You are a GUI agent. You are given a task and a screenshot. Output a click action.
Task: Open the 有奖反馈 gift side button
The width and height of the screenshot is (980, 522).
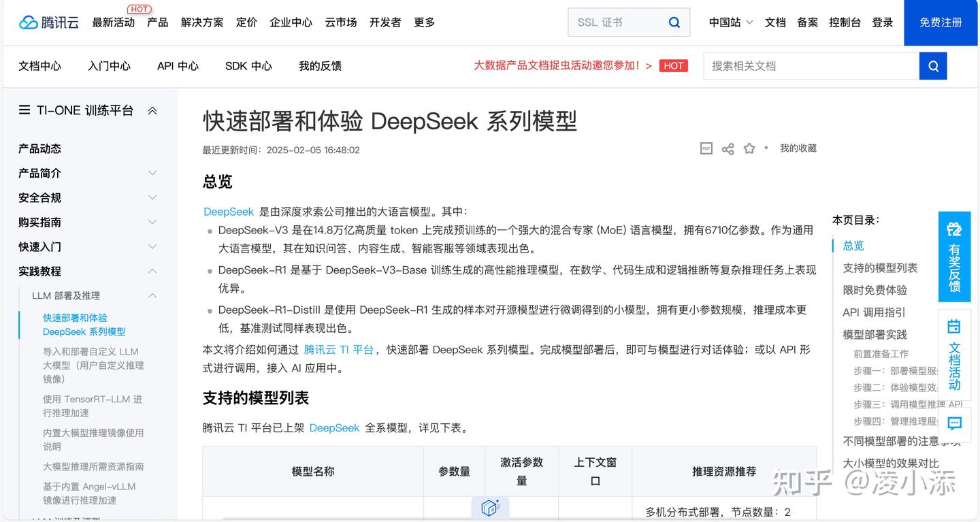tap(954, 257)
